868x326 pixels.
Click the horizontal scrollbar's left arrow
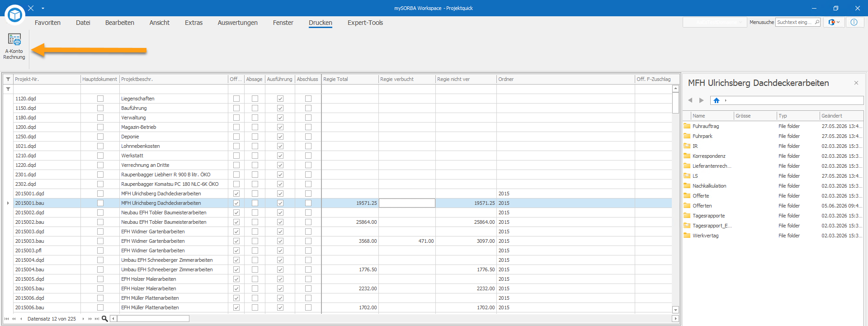[x=113, y=319]
